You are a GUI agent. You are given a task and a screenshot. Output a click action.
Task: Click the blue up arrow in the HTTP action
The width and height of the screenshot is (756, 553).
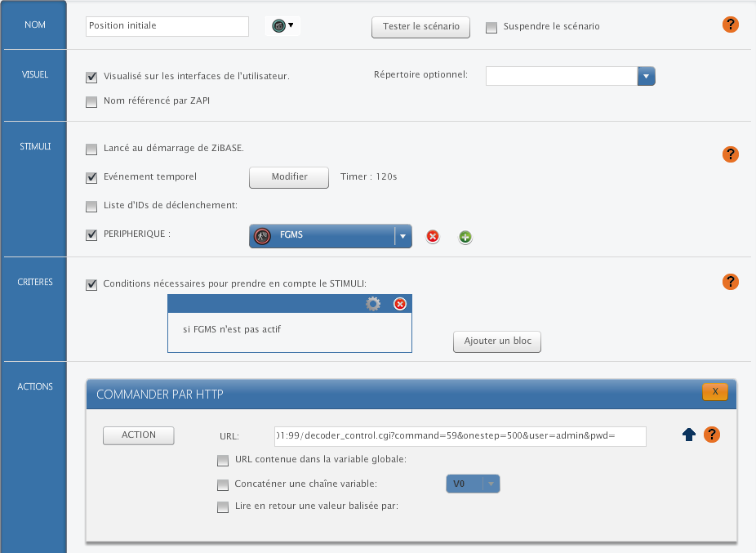pos(689,435)
